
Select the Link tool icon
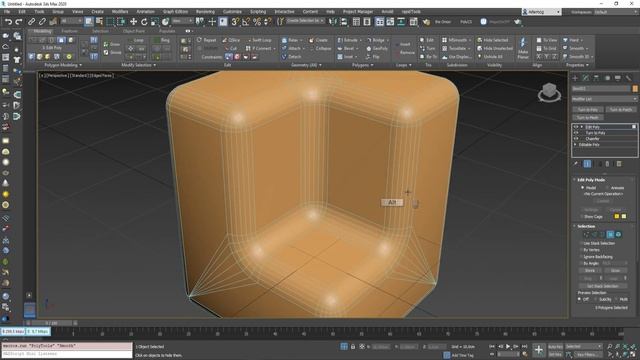click(x=31, y=22)
